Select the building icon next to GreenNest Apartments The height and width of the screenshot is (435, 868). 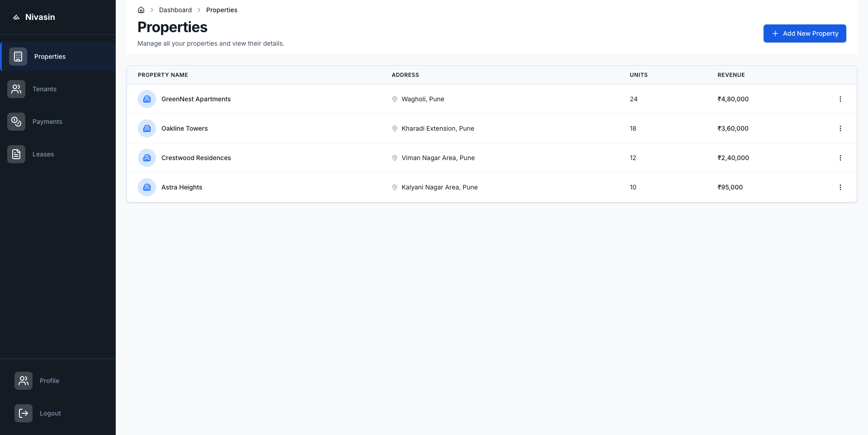point(146,99)
